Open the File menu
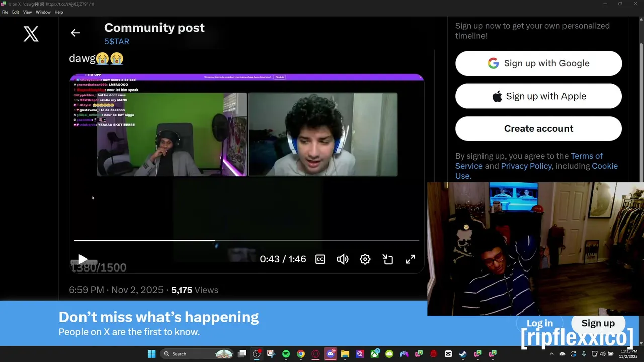 5,12
